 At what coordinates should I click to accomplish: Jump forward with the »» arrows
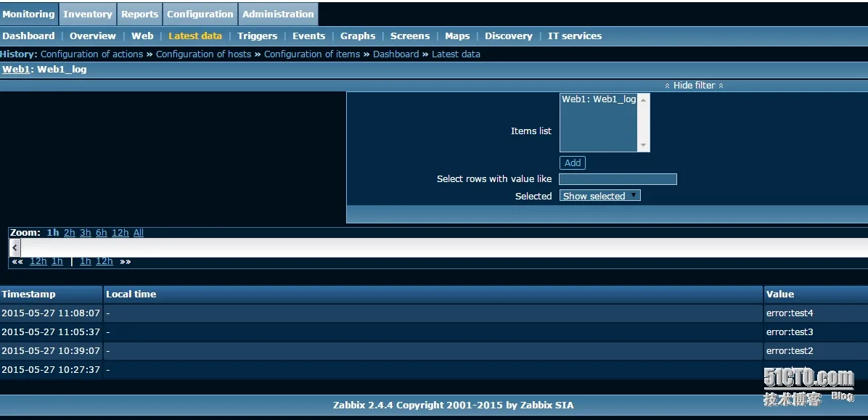click(x=125, y=261)
